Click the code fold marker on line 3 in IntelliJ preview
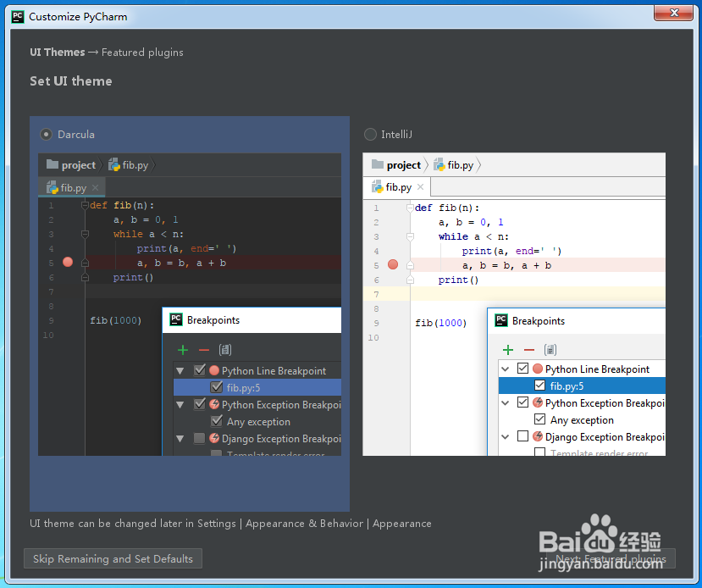Image resolution: width=702 pixels, height=588 pixels. point(410,236)
